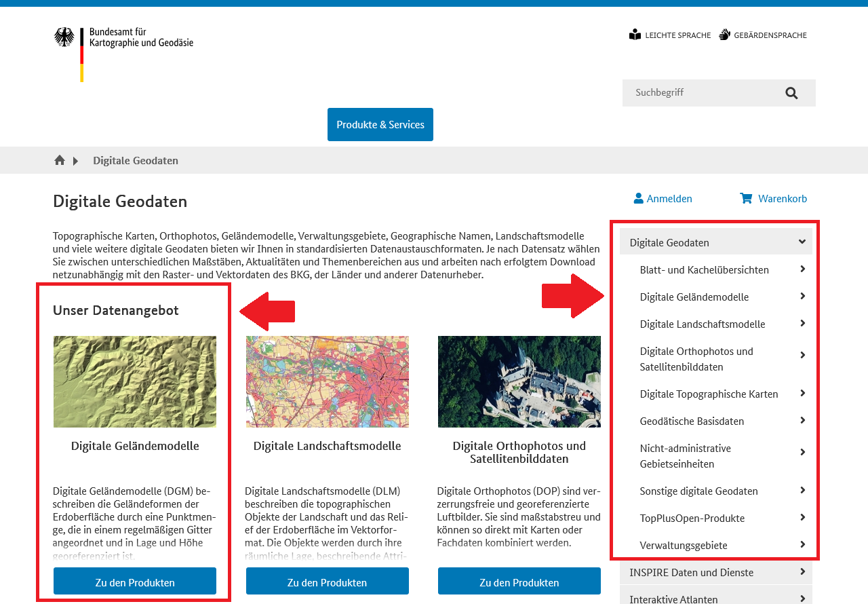Screen dimensions: 868x604
Task: Collapse the Digitale Geodaten sidebar section
Action: (x=802, y=242)
